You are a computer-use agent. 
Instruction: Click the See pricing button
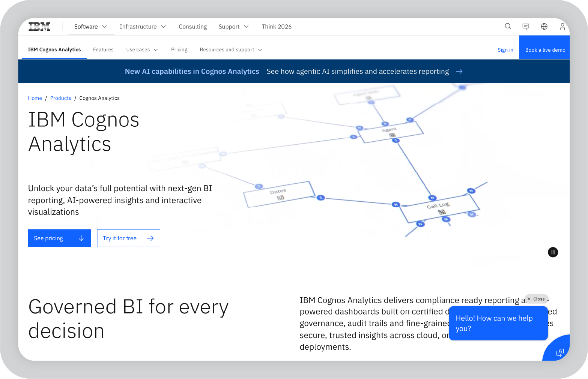[59, 238]
